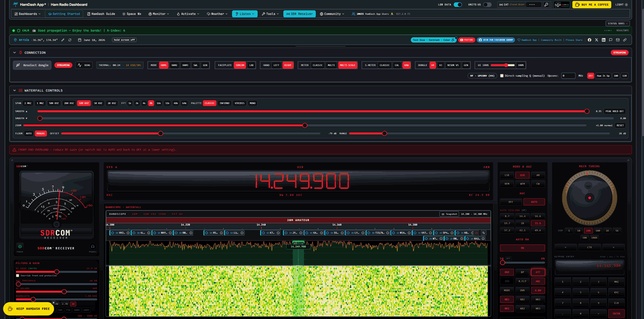Image resolution: width=644 pixels, height=319 pixels.
Task: Open the Listen dropdown menu
Action: (x=245, y=14)
